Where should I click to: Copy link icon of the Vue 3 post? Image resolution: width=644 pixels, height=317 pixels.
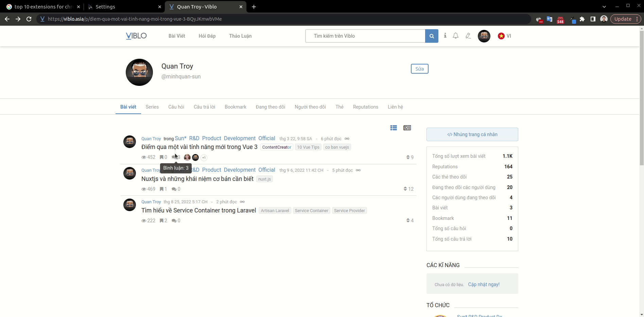(x=347, y=138)
